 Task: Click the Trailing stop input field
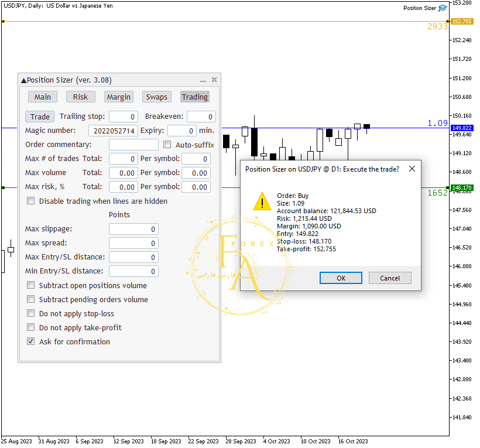(124, 117)
